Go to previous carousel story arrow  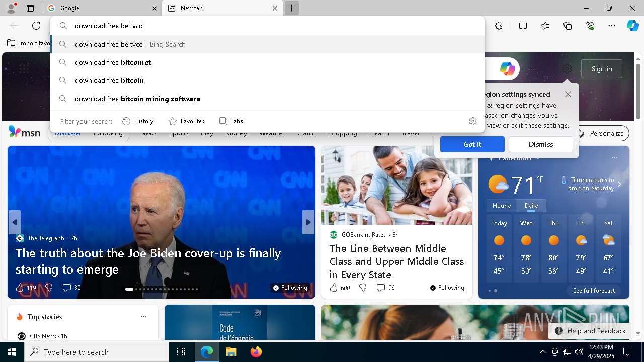click(x=15, y=222)
